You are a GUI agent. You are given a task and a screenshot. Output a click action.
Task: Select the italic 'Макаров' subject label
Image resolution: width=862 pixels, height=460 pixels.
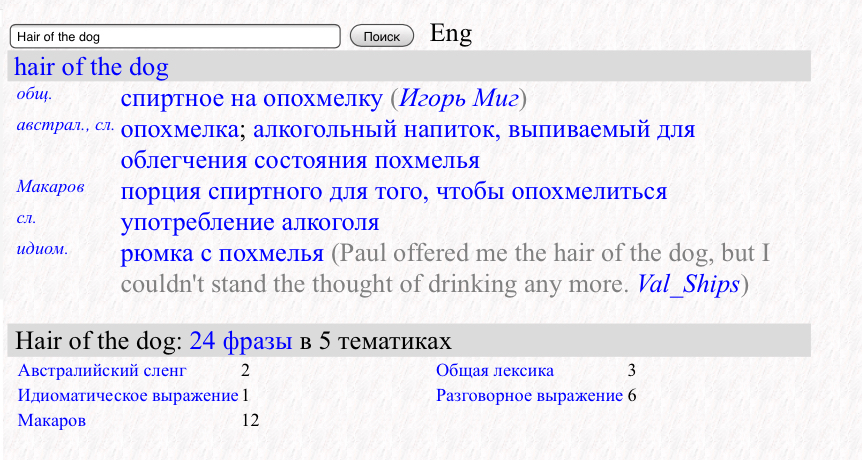(50, 186)
